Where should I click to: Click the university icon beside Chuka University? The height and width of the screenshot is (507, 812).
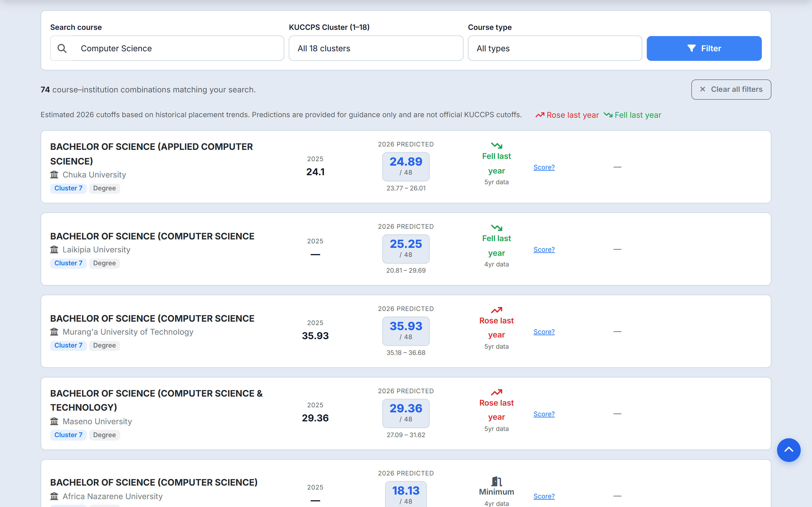[x=54, y=175]
